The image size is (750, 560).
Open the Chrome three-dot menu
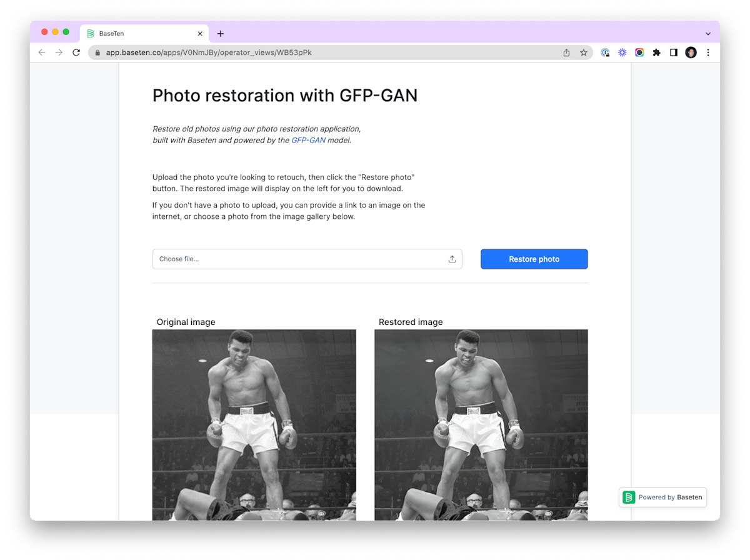(x=708, y=52)
